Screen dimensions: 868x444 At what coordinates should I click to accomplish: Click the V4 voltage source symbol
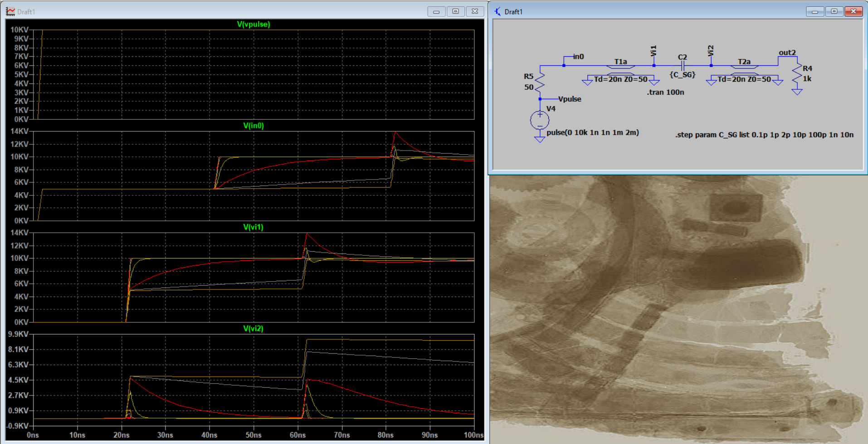pyautogui.click(x=540, y=120)
